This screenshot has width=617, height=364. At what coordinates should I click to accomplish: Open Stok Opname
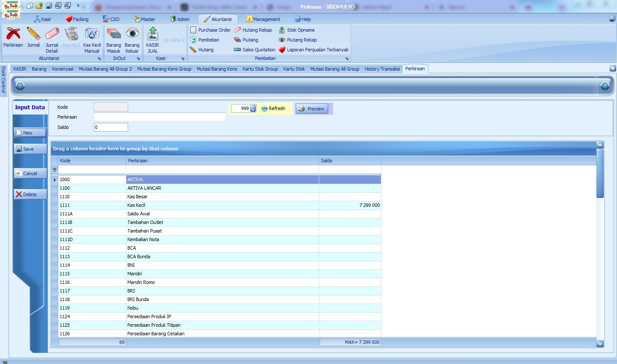pyautogui.click(x=300, y=30)
